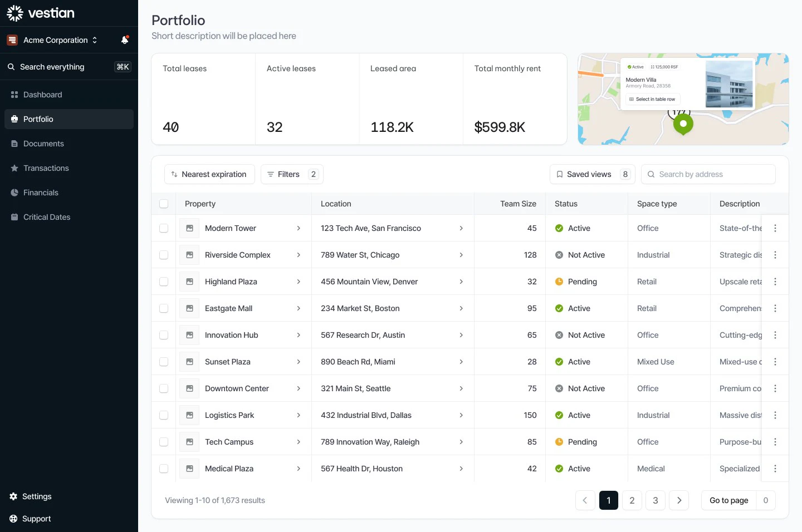Open the Financials sidebar item

pyautogui.click(x=69, y=193)
